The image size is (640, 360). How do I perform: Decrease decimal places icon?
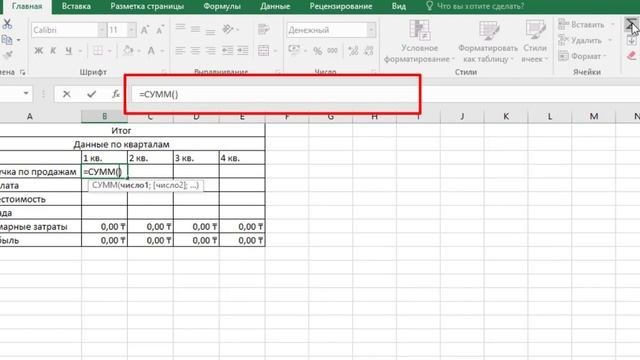click(369, 51)
